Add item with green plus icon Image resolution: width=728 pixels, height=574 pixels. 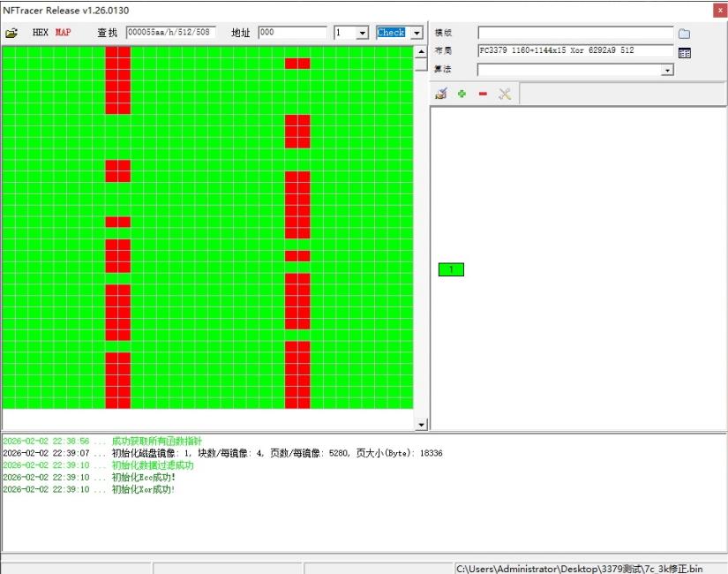pyautogui.click(x=462, y=94)
